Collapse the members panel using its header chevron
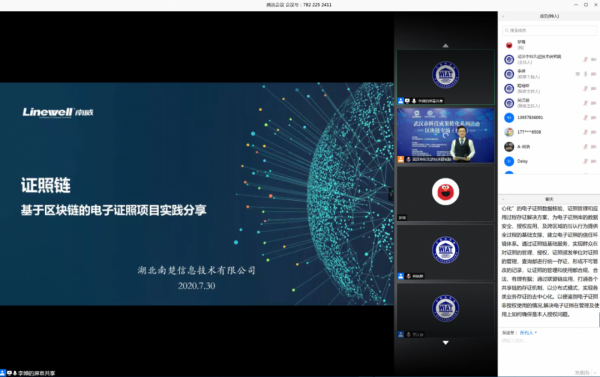This screenshot has width=600, height=377. [503, 16]
